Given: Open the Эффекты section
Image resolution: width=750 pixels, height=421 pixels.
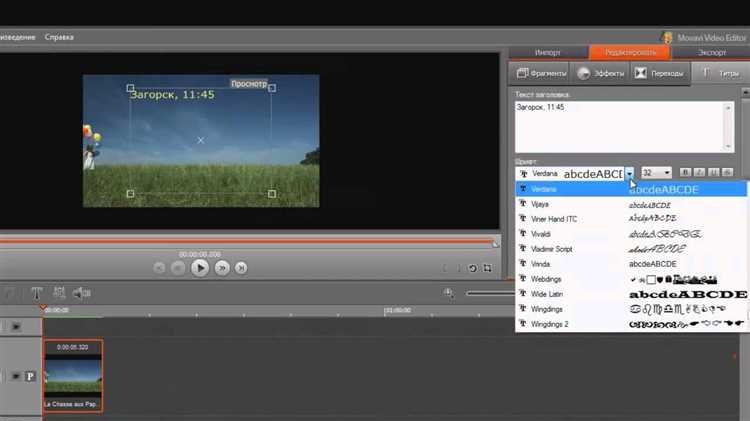Looking at the screenshot, I should (600, 73).
